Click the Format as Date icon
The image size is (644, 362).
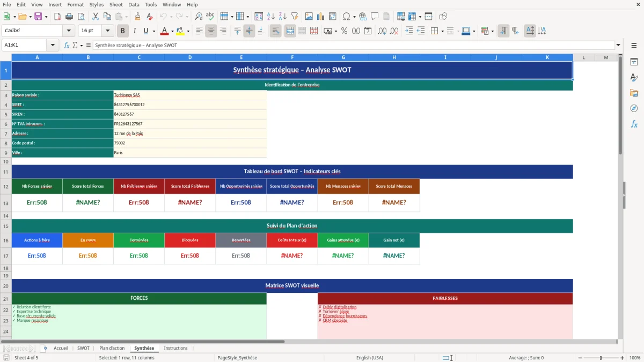[x=368, y=31]
